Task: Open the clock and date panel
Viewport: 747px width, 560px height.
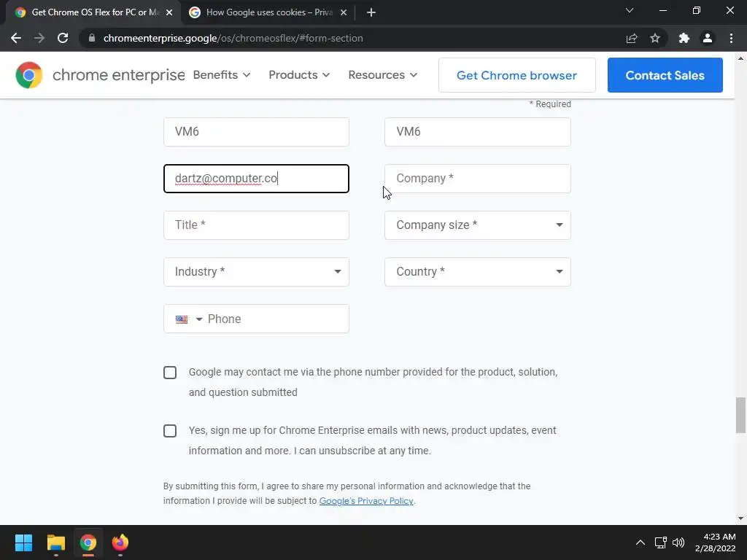Action: tap(715, 542)
